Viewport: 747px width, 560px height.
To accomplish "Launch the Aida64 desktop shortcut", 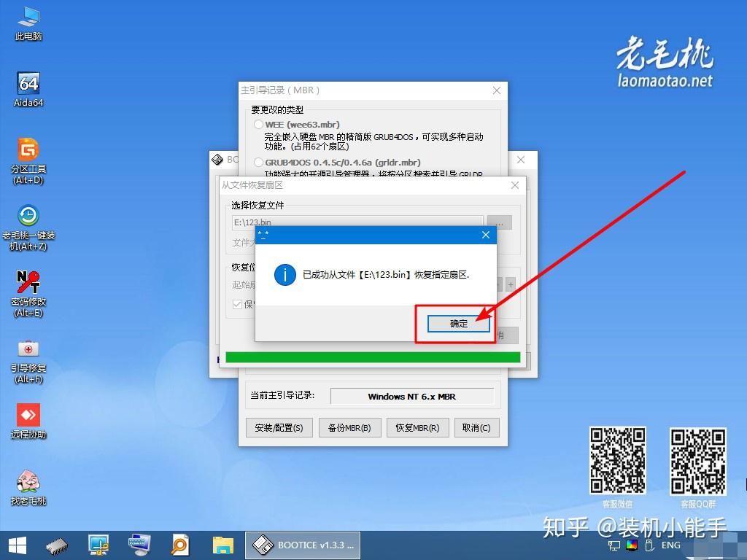I will click(x=28, y=89).
